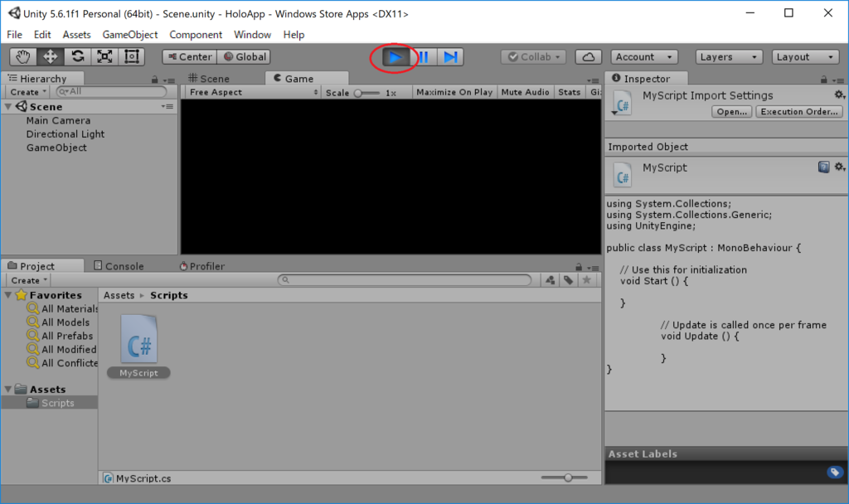Viewport: 849px width, 504px height.
Task: Click the Pause button
Action: 423,57
